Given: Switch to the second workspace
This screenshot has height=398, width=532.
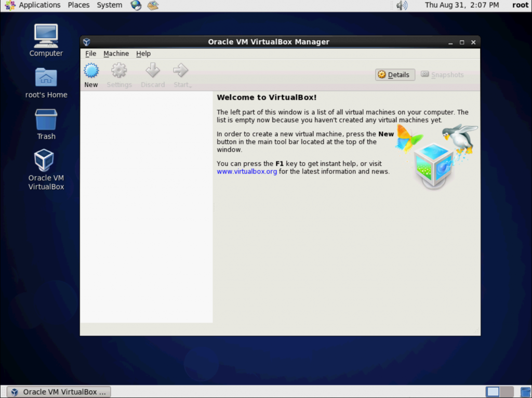Looking at the screenshot, I should click(507, 392).
